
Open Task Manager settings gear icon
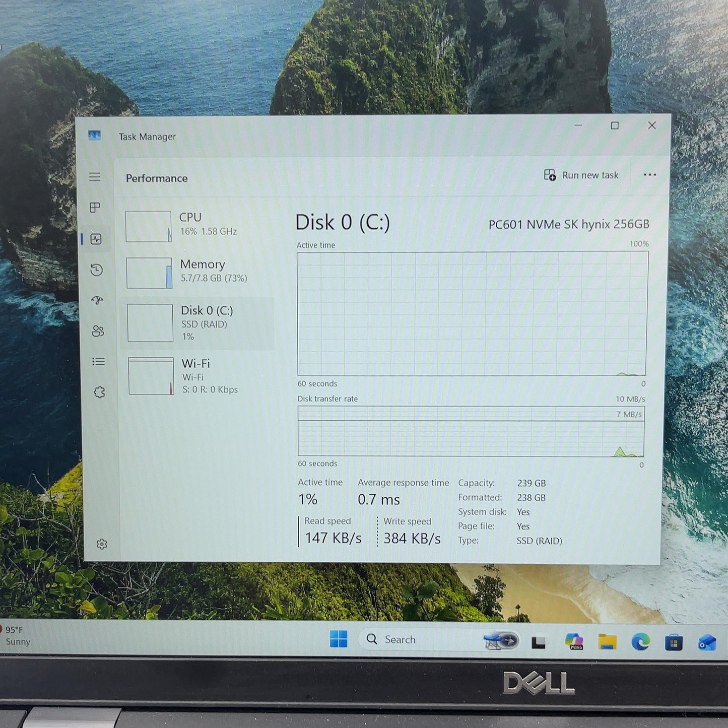click(102, 544)
